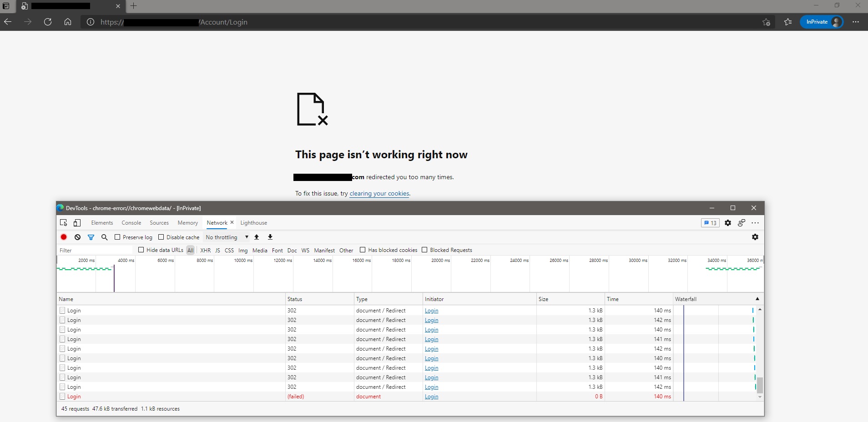Filter requests by XHR type

point(206,250)
